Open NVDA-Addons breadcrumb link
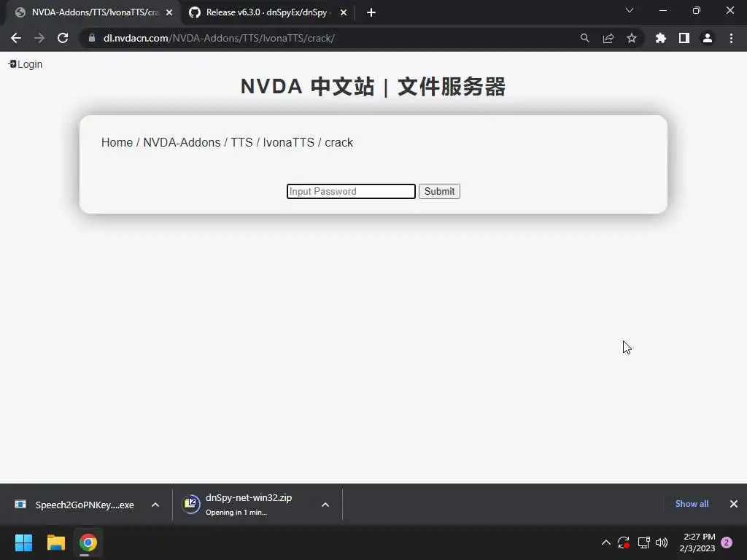 pyautogui.click(x=182, y=142)
